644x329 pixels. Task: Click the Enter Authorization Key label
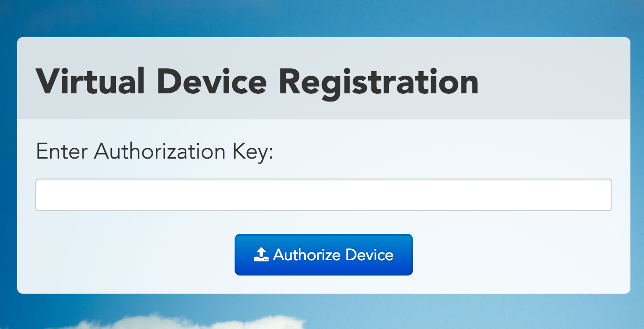click(x=155, y=151)
